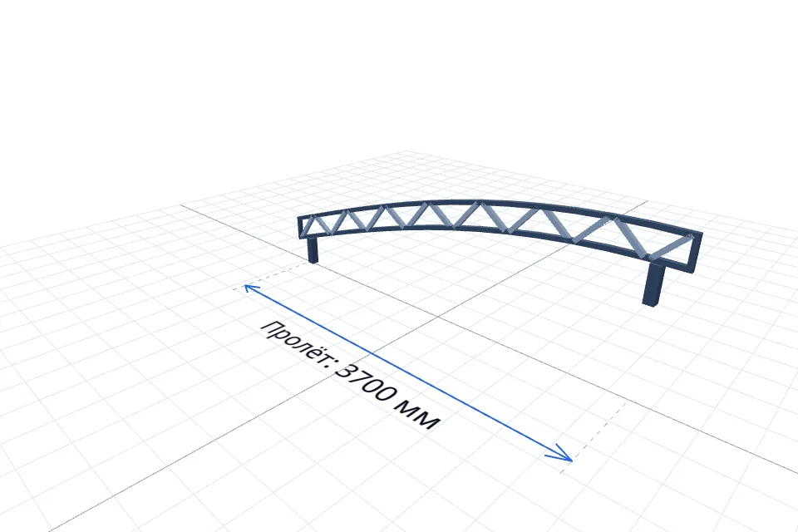Select the left support column of the truss
This screenshot has width=798, height=532.
[313, 249]
